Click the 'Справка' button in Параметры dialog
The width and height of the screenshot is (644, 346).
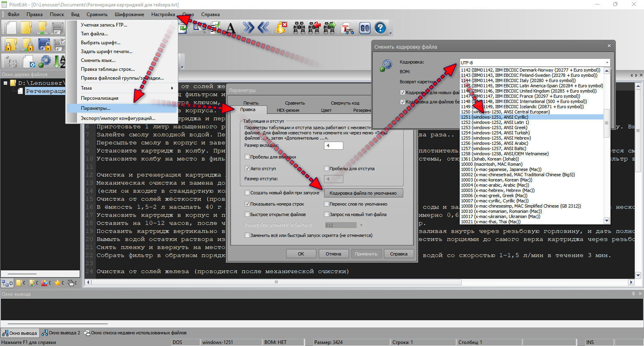point(398,254)
